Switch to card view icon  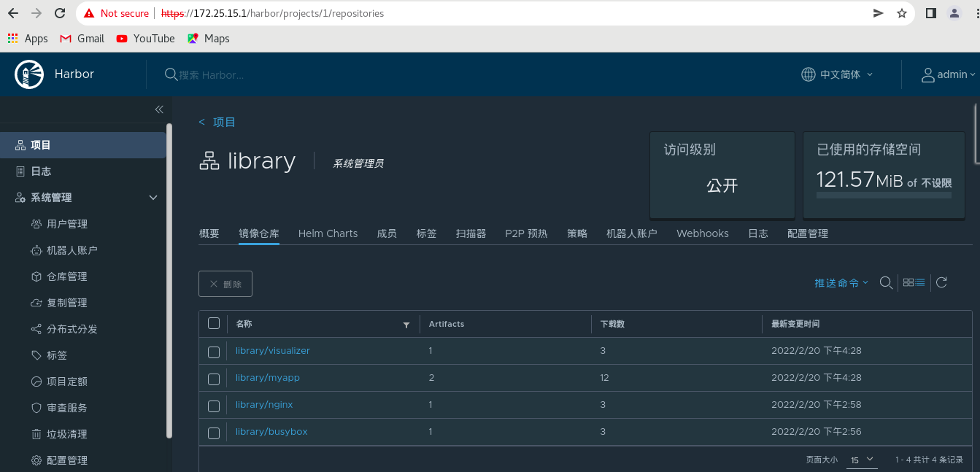click(908, 282)
